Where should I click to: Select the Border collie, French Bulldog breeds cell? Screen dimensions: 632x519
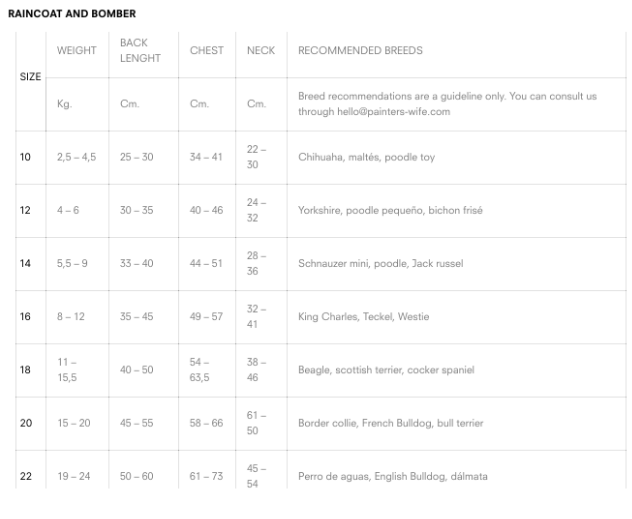pos(390,423)
